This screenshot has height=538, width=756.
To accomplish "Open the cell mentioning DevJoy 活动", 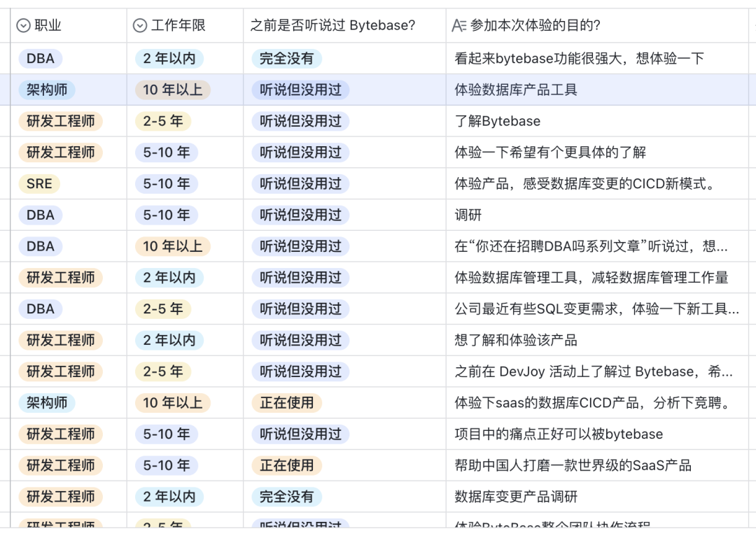I will pyautogui.click(x=597, y=371).
